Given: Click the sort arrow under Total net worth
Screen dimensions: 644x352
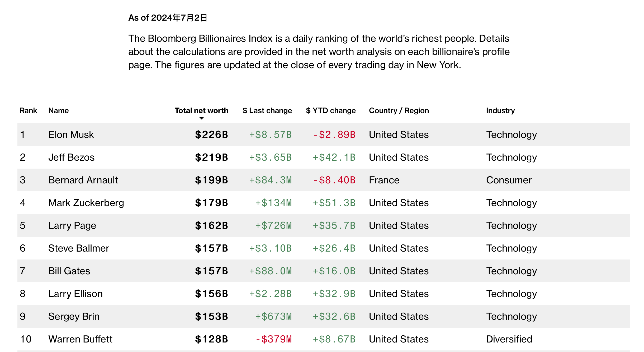Looking at the screenshot, I should pyautogui.click(x=202, y=118).
